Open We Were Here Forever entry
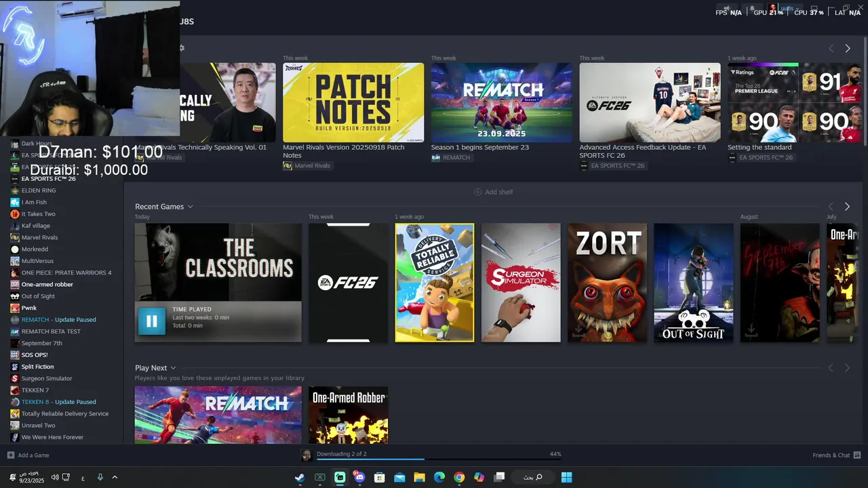 pyautogui.click(x=52, y=437)
